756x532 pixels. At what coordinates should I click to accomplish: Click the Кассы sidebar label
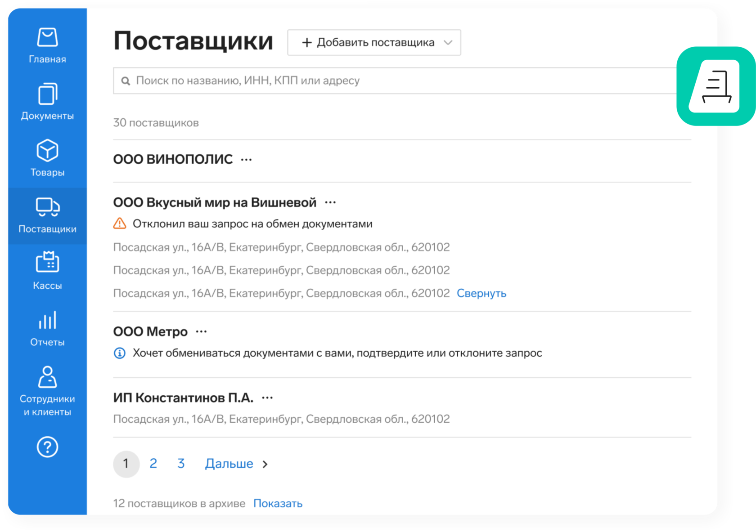pyautogui.click(x=47, y=286)
